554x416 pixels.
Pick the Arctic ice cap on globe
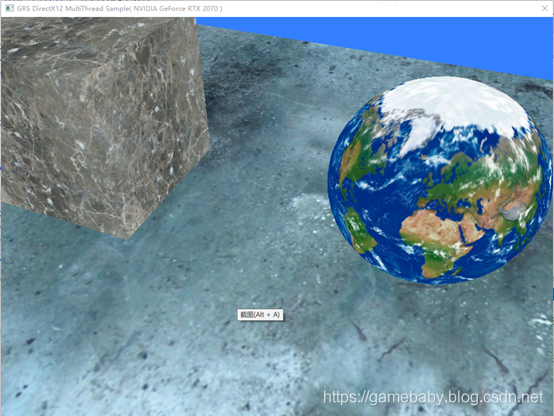456,102
